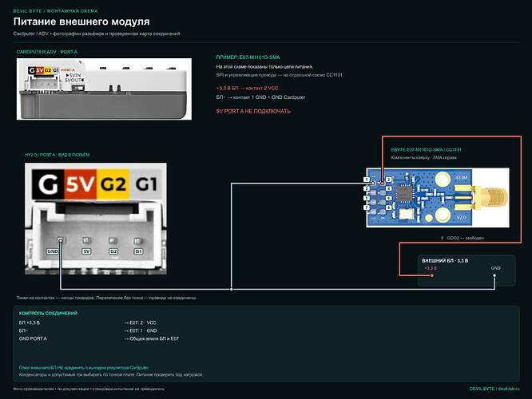Click pin label 1 on the E07 module
This screenshot has height=399, width=532.
tap(367, 180)
